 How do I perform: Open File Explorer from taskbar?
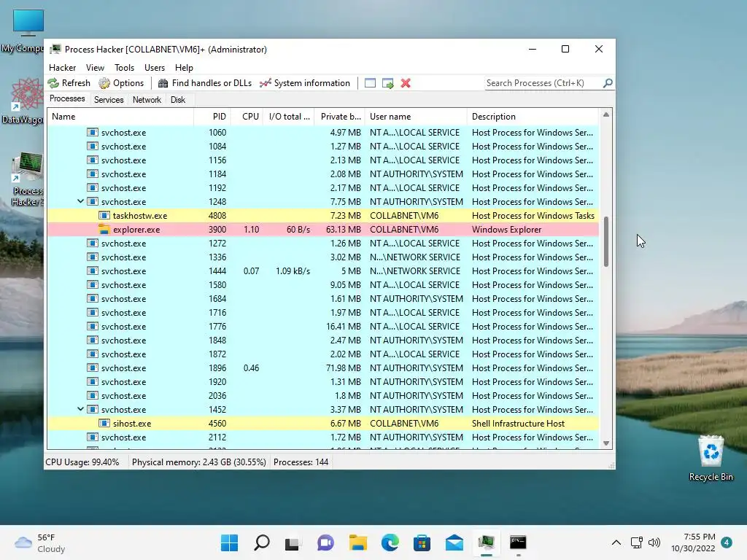coord(357,542)
